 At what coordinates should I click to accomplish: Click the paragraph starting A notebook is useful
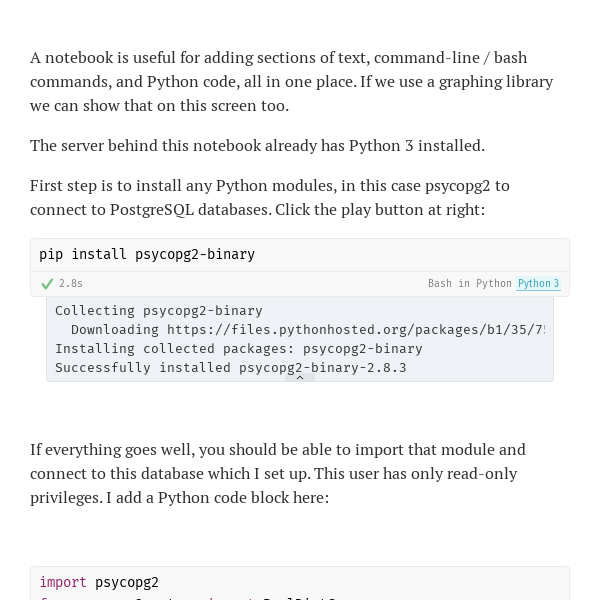292,82
